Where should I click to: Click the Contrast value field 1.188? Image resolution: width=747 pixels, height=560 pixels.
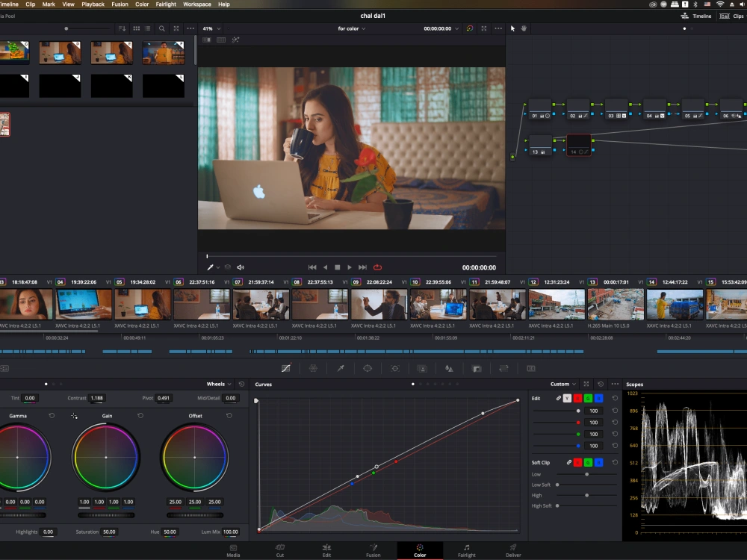tap(96, 398)
